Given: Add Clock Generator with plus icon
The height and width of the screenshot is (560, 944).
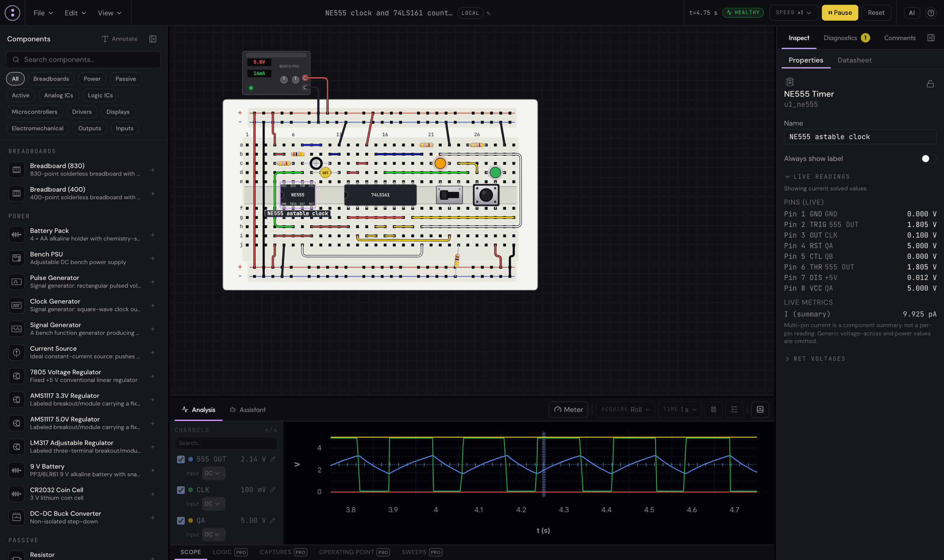Looking at the screenshot, I should (153, 305).
